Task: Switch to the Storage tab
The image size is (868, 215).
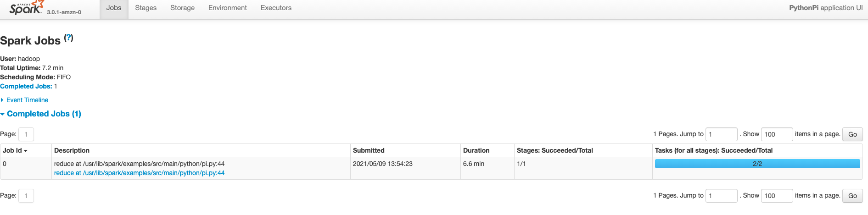Action: 182,8
